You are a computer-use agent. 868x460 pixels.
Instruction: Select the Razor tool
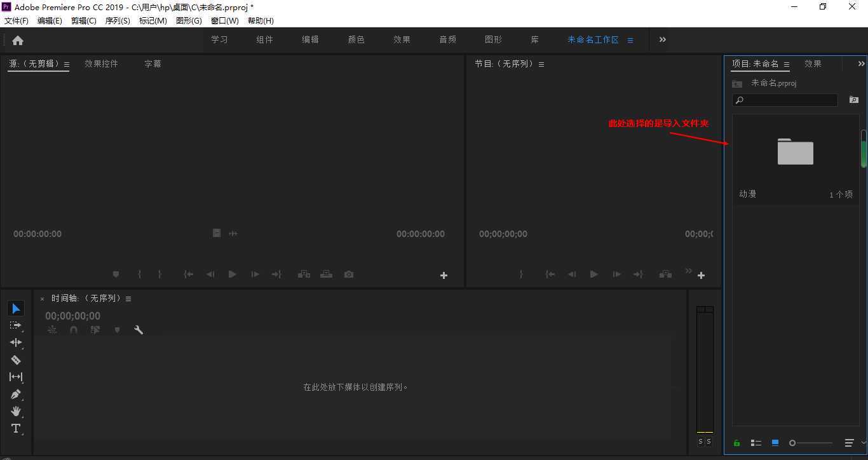[16, 360]
